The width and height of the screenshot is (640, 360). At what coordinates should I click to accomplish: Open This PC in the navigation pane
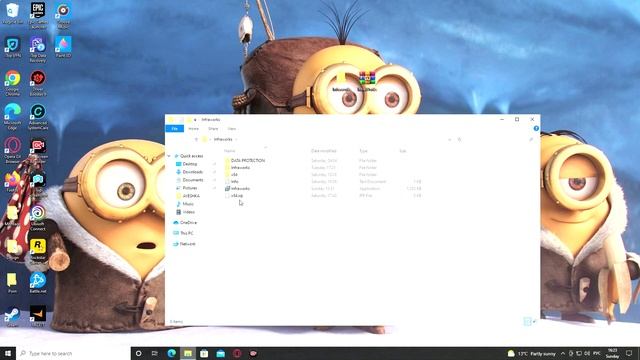point(187,233)
